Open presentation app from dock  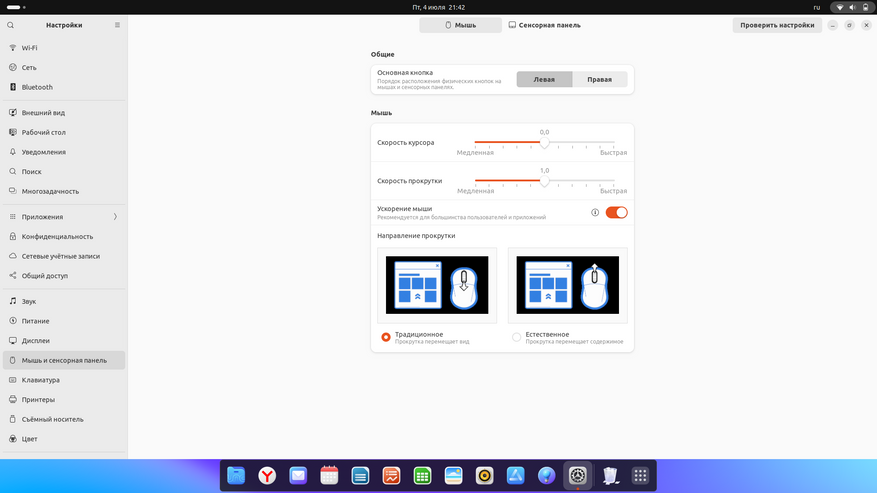pyautogui.click(x=392, y=476)
